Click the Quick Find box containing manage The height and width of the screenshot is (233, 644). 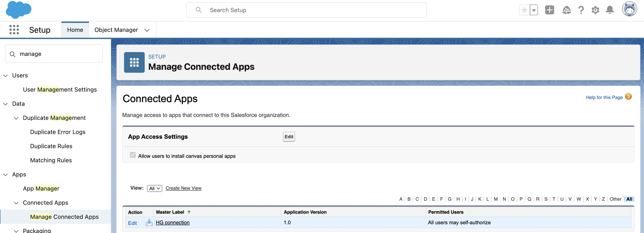[x=54, y=54]
